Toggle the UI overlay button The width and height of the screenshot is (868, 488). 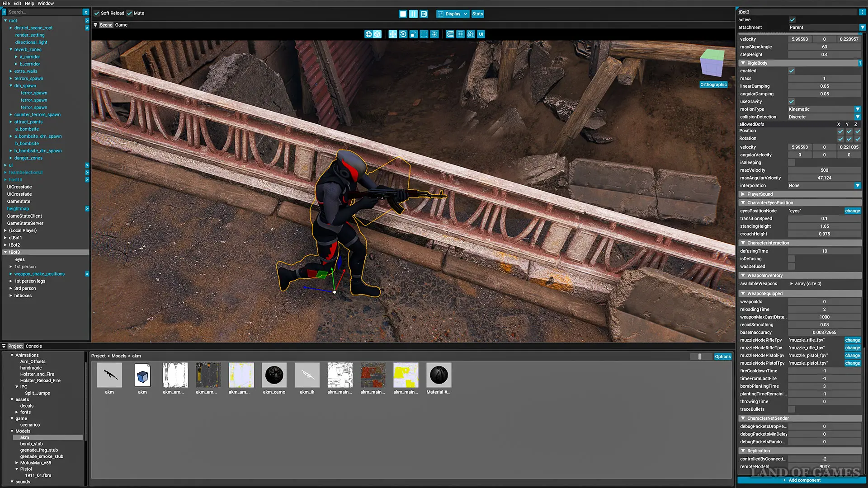[x=481, y=34]
